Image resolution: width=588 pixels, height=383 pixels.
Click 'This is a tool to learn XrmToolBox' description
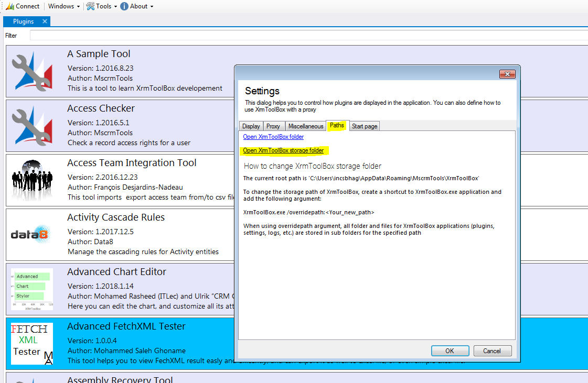point(145,89)
